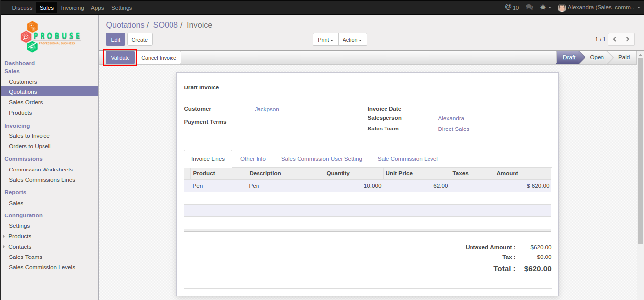Screen dimensions: 644x300
Task: Click Alexandra's user avatar
Action: click(x=562, y=8)
